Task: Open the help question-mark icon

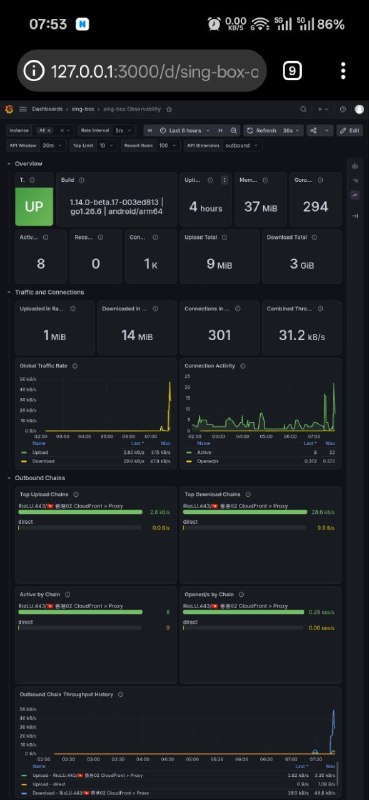Action: tap(343, 109)
